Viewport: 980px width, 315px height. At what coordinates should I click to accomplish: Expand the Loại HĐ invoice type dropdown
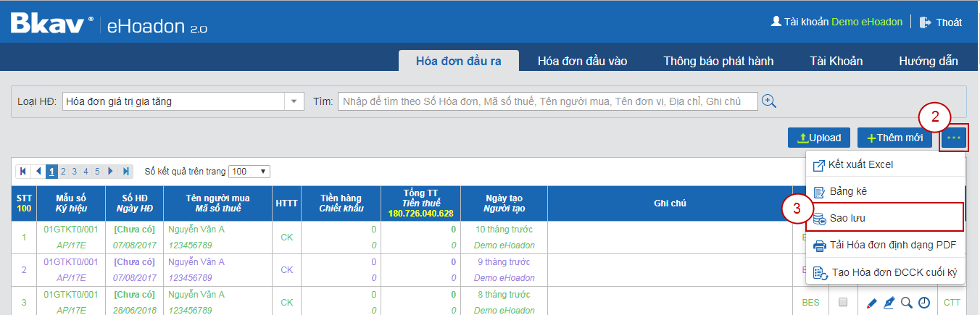pos(294,101)
